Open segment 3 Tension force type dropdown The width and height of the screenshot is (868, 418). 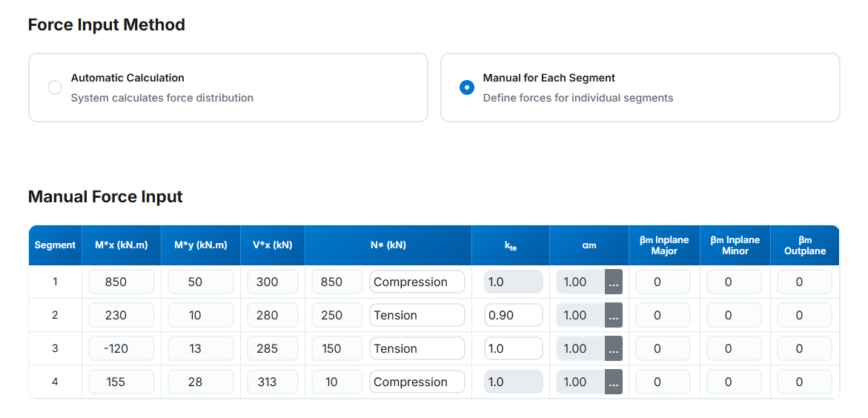click(x=417, y=349)
